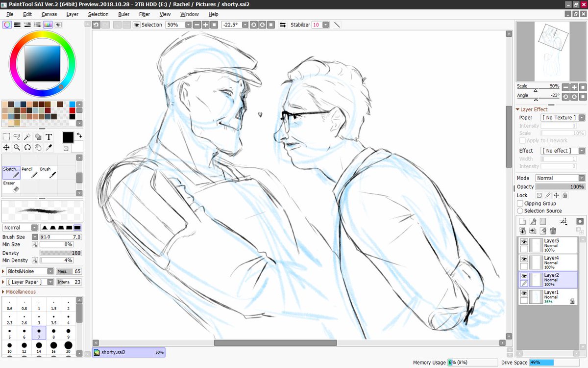
Task: Select the Hand pan tool
Action: pyautogui.click(x=38, y=147)
